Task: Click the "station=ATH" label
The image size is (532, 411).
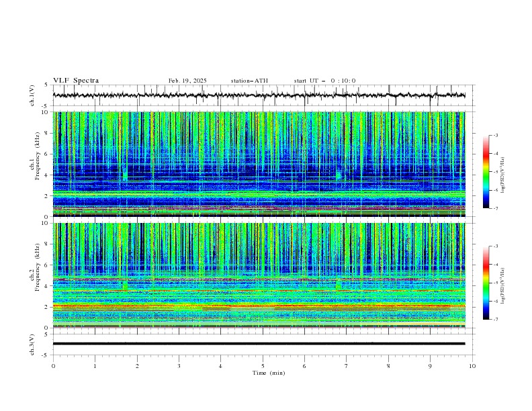Action: click(249, 81)
